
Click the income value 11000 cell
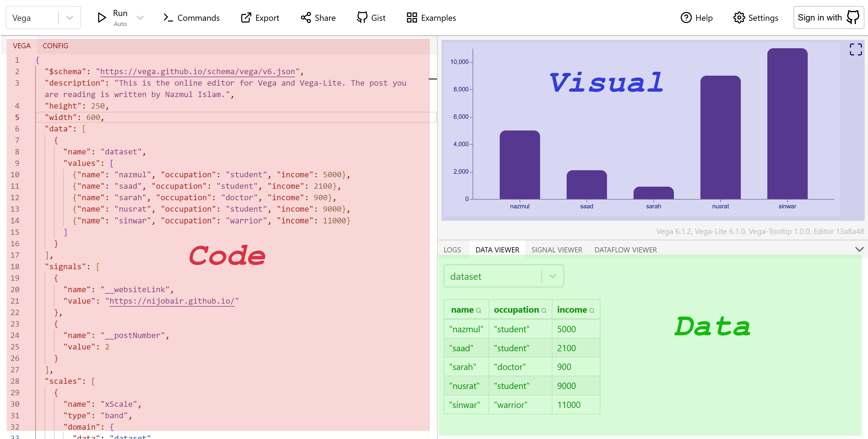tap(576, 405)
